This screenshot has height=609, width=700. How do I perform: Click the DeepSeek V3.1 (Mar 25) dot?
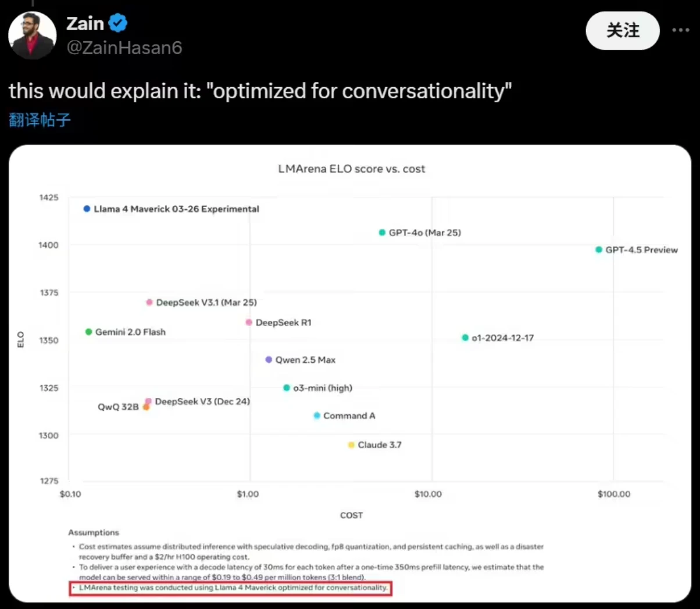tap(149, 302)
